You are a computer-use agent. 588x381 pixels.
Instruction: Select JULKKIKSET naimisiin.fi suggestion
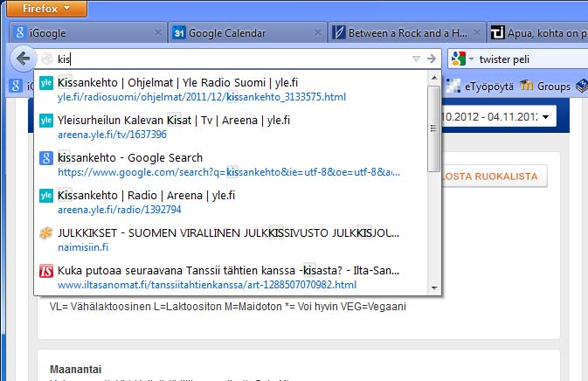(231, 239)
